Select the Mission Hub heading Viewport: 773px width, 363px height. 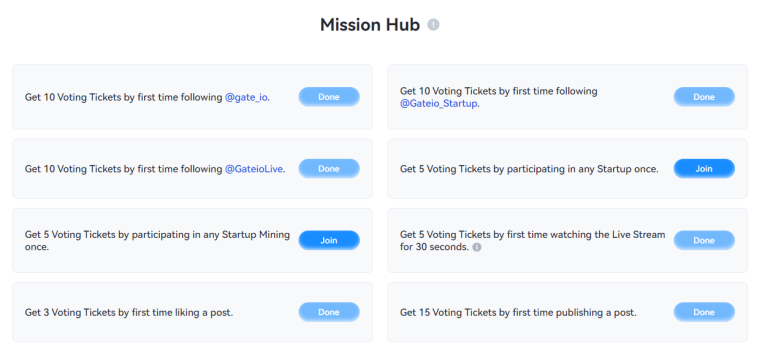click(x=370, y=25)
